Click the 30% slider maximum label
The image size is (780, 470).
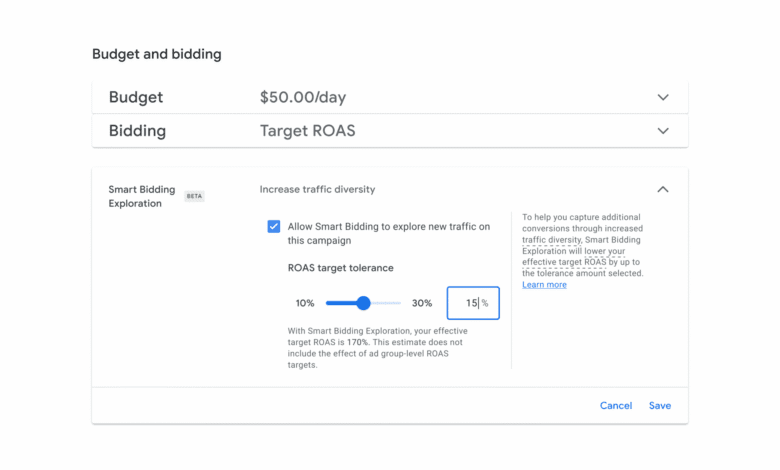pos(422,303)
